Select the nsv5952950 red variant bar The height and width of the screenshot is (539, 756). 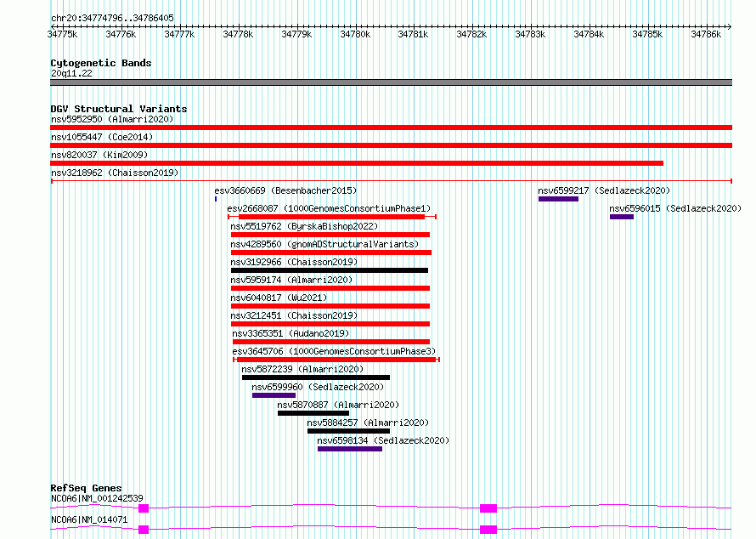(391, 128)
